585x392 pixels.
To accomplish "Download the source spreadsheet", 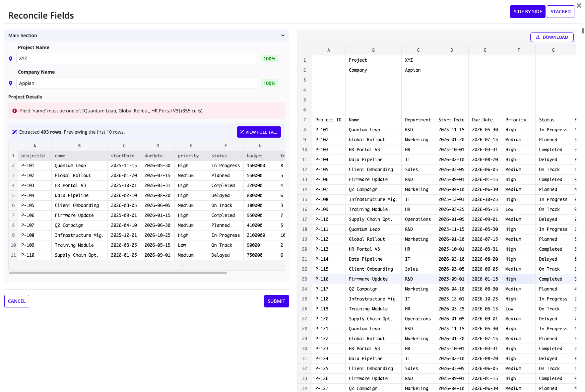I will click(552, 37).
